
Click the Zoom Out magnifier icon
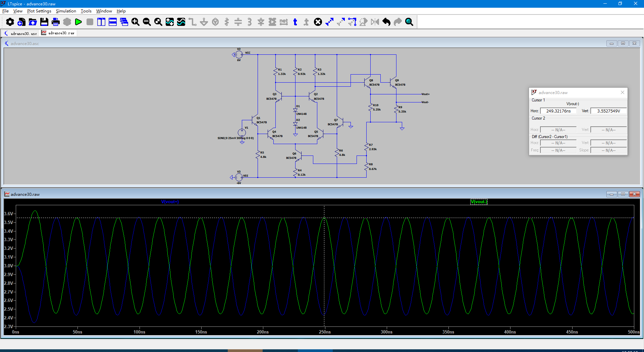(x=147, y=22)
